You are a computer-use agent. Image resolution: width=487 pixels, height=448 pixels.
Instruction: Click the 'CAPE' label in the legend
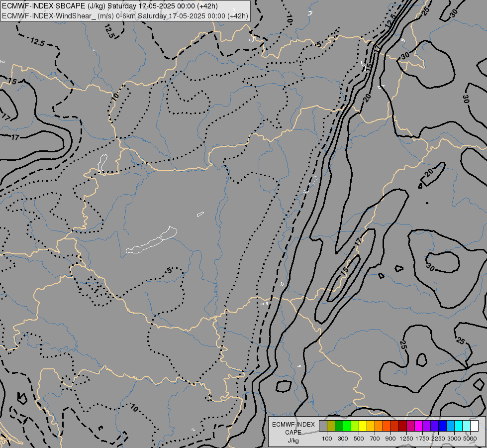click(293, 432)
